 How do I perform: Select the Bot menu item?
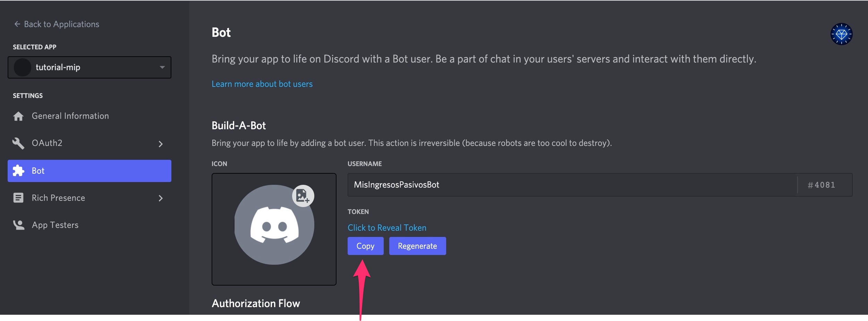pyautogui.click(x=90, y=171)
